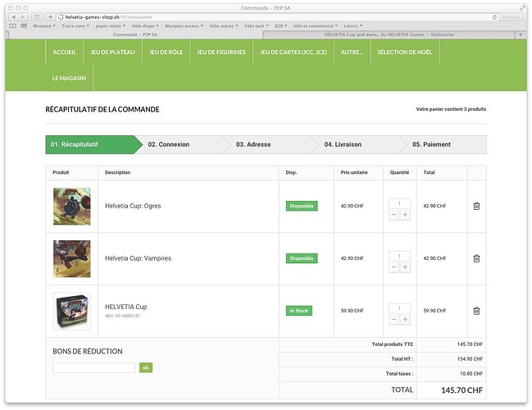Open the Vélo dispo bookmarks dropdown

(145, 25)
